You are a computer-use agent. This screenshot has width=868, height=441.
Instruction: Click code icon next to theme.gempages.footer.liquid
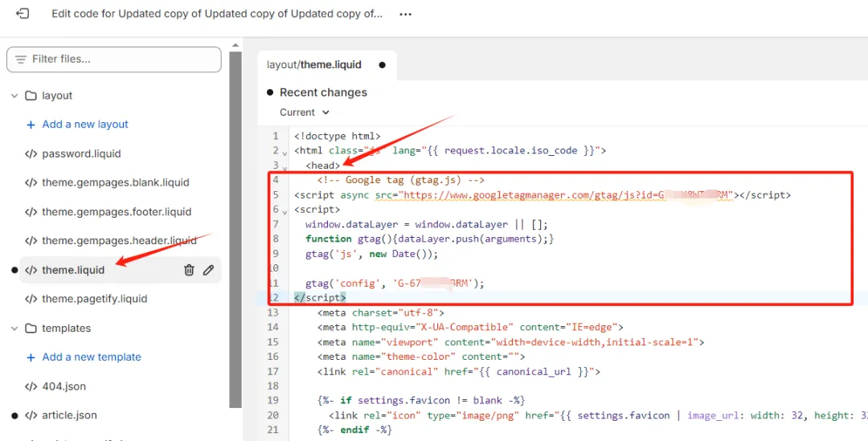(x=31, y=212)
